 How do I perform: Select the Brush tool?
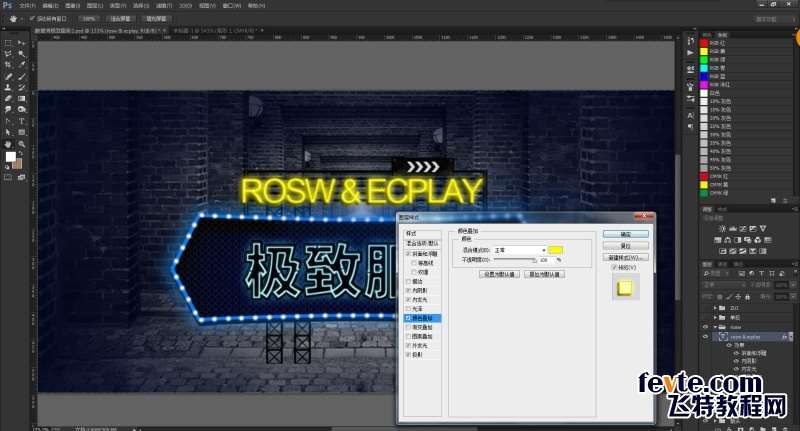tap(21, 77)
